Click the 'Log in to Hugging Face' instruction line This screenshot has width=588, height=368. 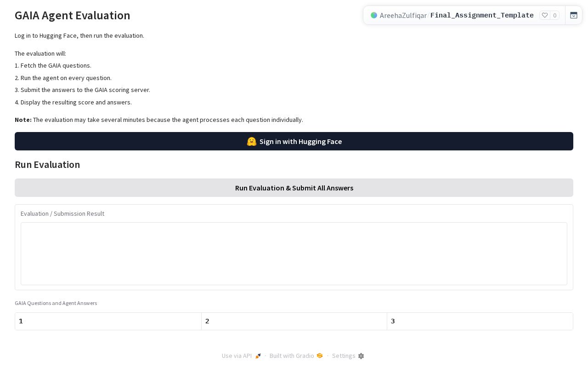(79, 36)
